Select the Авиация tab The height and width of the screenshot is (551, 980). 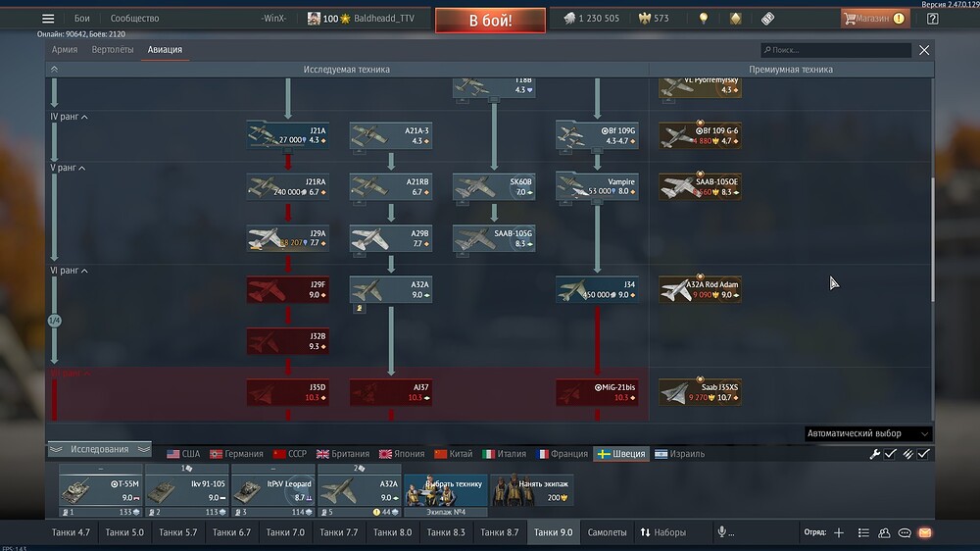(x=165, y=49)
